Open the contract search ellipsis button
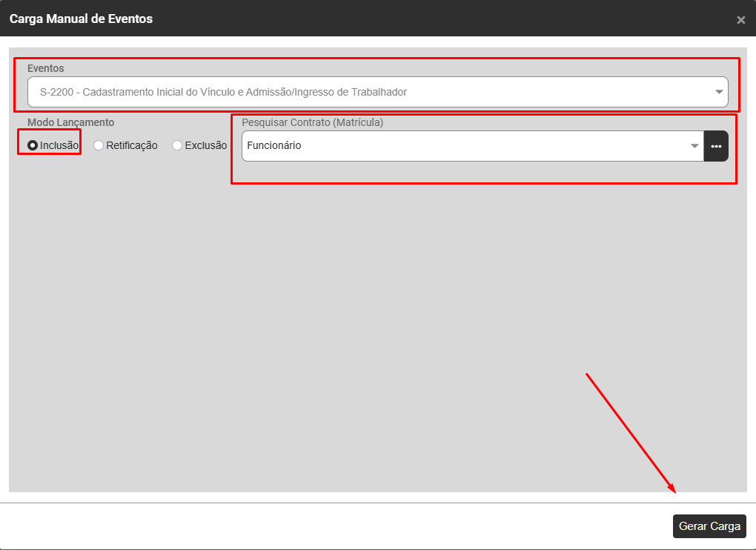The image size is (756, 550). [x=716, y=146]
